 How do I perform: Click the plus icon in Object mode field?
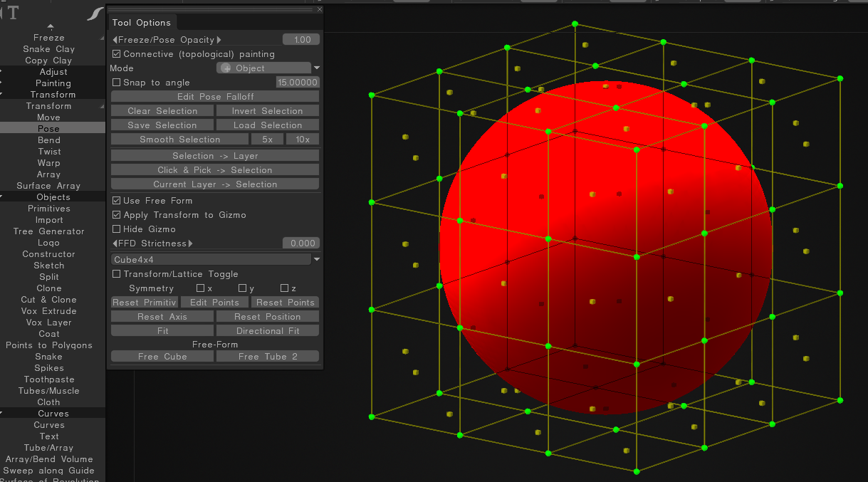point(226,68)
